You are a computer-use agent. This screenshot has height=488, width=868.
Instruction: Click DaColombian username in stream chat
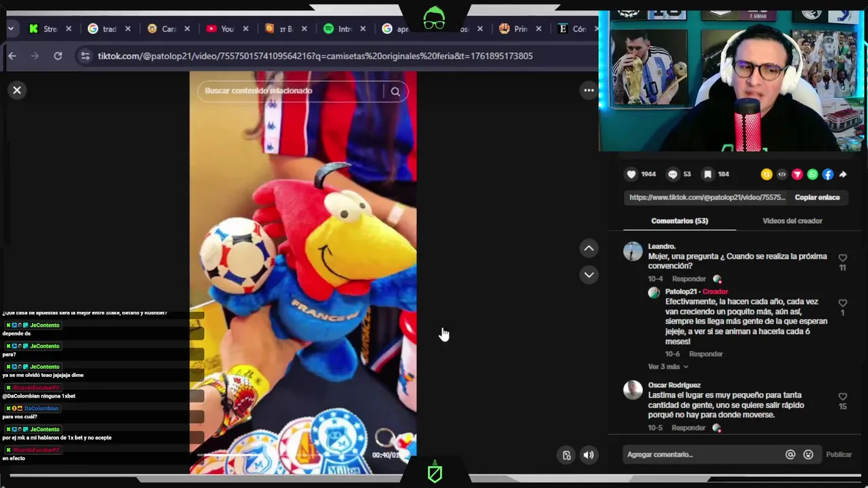(41, 409)
